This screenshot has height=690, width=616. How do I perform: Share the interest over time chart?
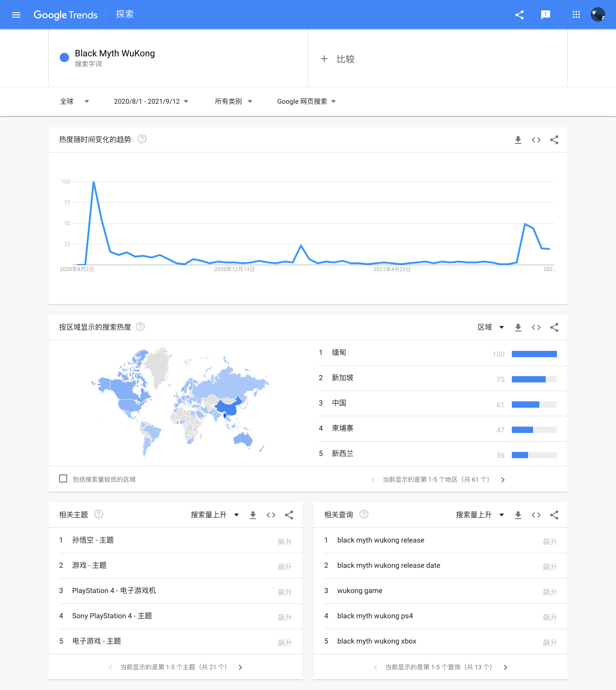pos(554,140)
